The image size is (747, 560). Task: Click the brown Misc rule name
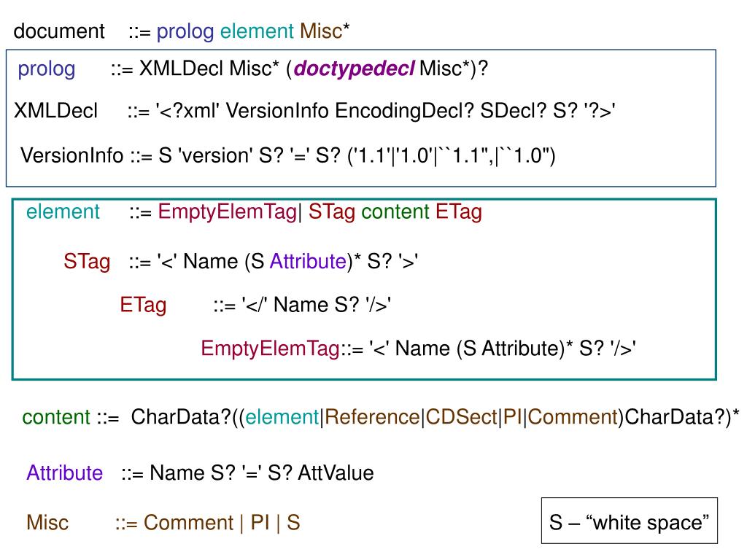47,522
